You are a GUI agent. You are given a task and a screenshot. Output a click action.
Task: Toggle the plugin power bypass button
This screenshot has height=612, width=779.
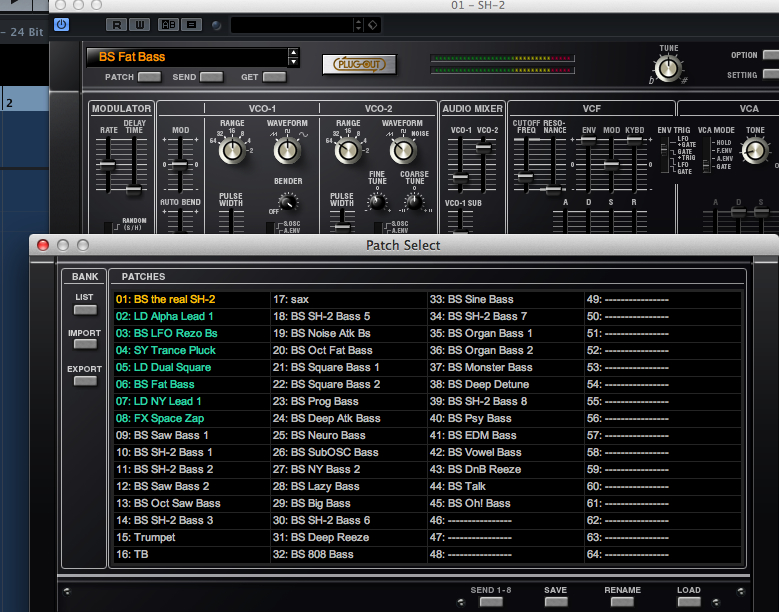(62, 24)
